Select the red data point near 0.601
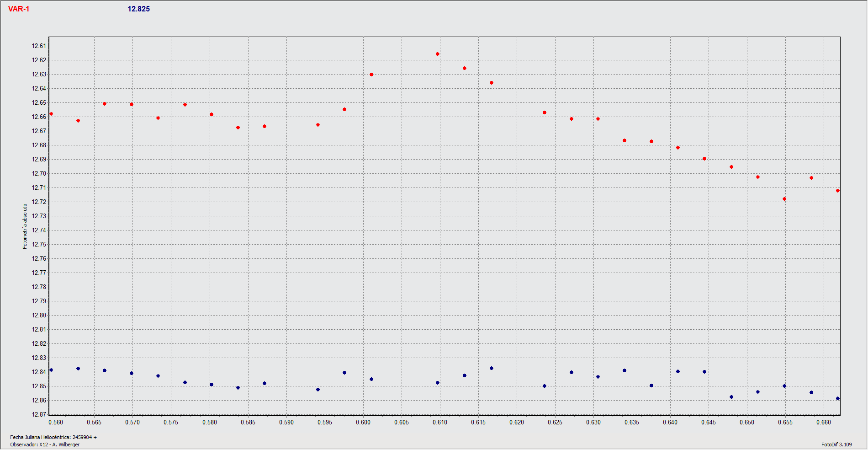868x450 pixels. coord(371,75)
